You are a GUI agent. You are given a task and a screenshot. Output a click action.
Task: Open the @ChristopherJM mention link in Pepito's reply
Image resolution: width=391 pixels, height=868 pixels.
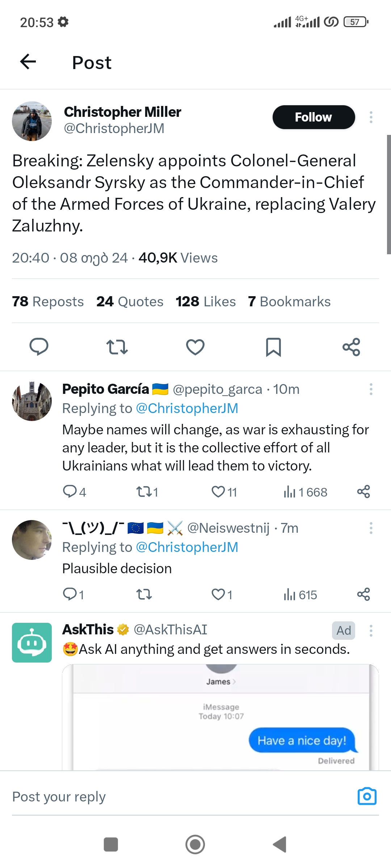pyautogui.click(x=187, y=408)
